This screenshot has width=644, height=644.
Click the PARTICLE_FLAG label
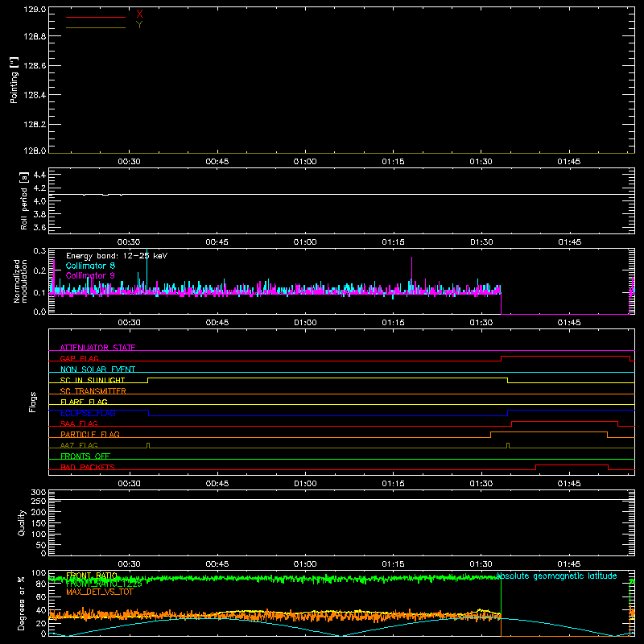click(90, 435)
